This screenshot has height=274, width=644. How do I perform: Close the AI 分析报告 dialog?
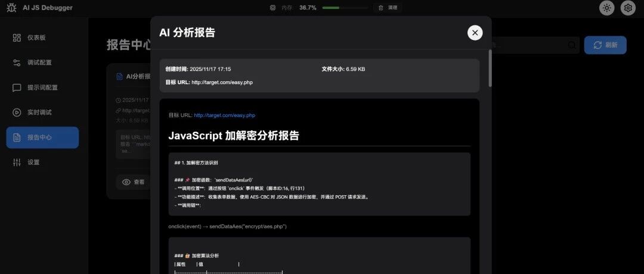point(475,32)
